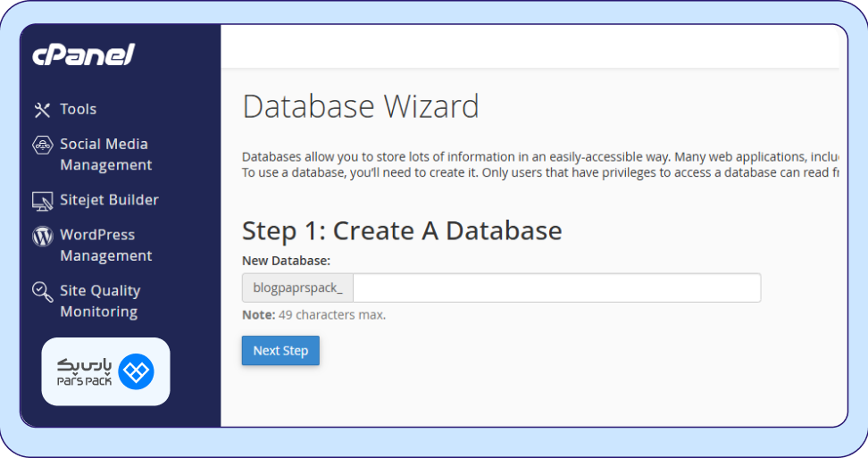Click the Site Quality Monitoring magnifier icon
Screen dimensions: 868x458
tap(43, 292)
